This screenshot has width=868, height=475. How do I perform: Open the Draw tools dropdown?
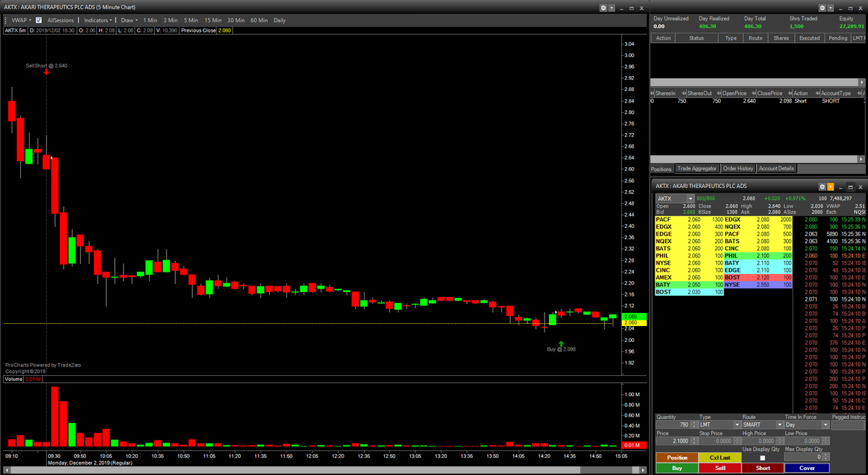pos(129,20)
